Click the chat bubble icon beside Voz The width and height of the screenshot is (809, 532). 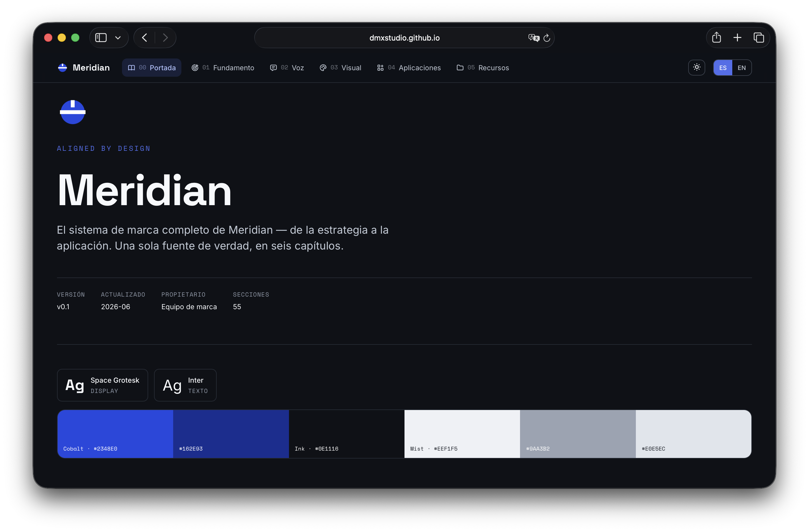(273, 68)
